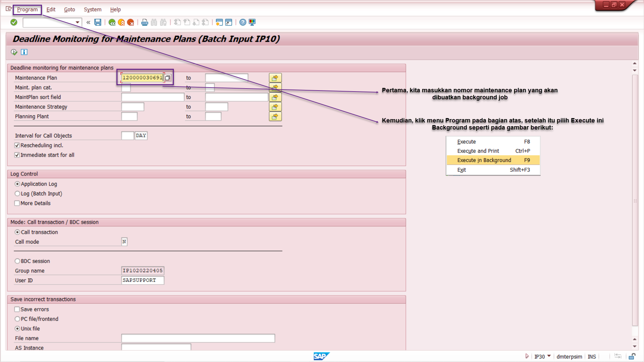This screenshot has height=362, width=644.
Task: Uncheck the Rescheduling incl. checkbox
Action: coord(17,145)
